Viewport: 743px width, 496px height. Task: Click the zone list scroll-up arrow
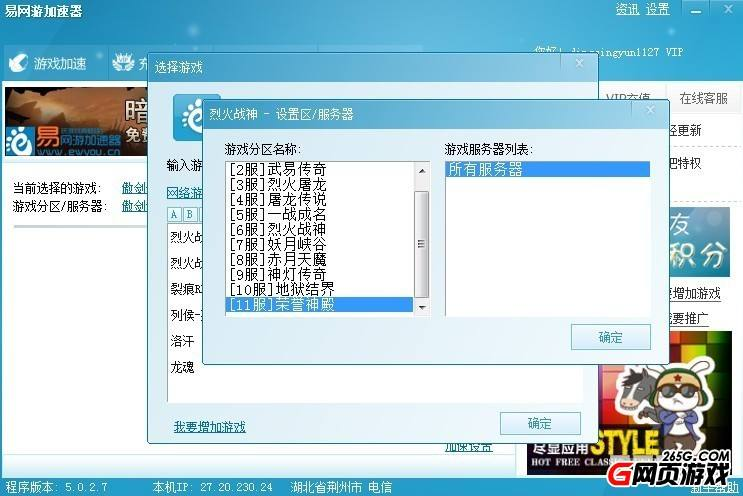(422, 171)
